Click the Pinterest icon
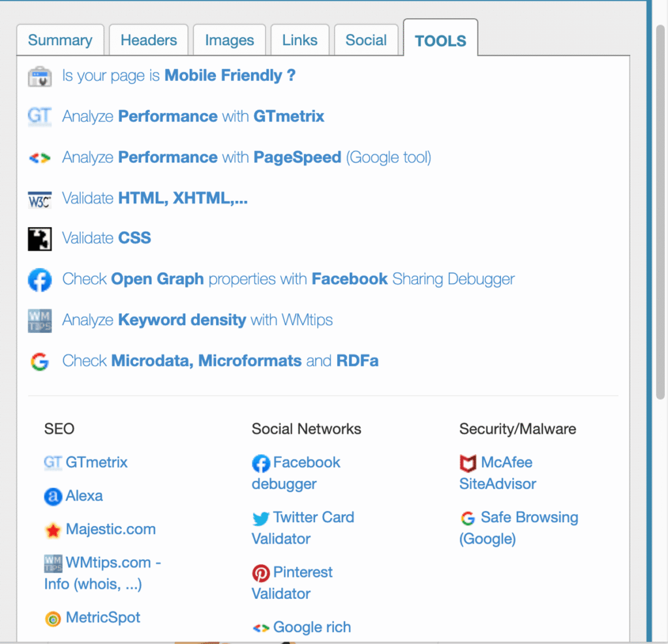This screenshot has width=668, height=644. (261, 574)
